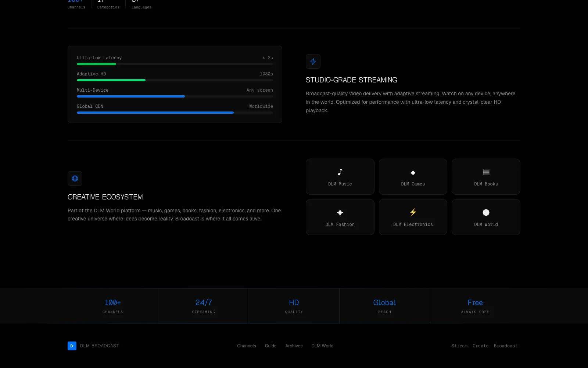
Task: Click the 'Worldwide' value text
Action: click(261, 106)
